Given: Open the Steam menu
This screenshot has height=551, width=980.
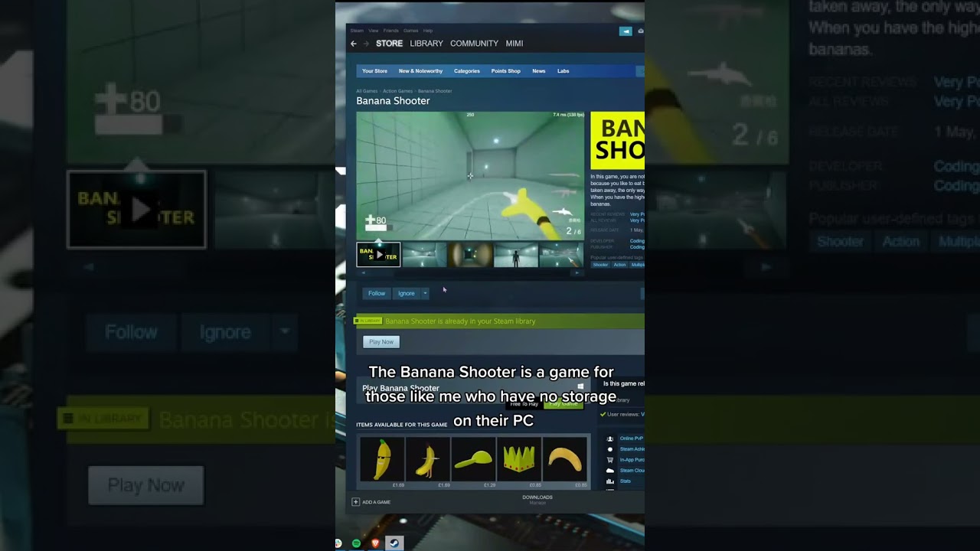Looking at the screenshot, I should point(357,31).
